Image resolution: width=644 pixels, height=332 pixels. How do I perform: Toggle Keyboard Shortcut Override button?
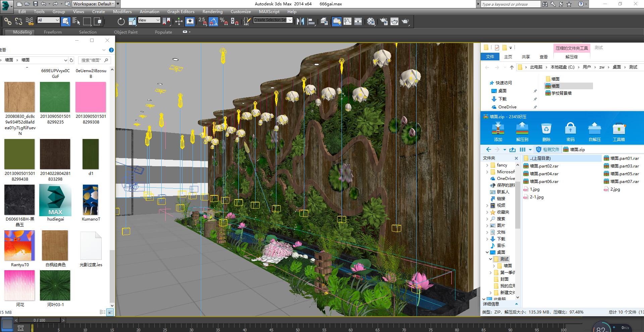pyautogui.click(x=190, y=21)
